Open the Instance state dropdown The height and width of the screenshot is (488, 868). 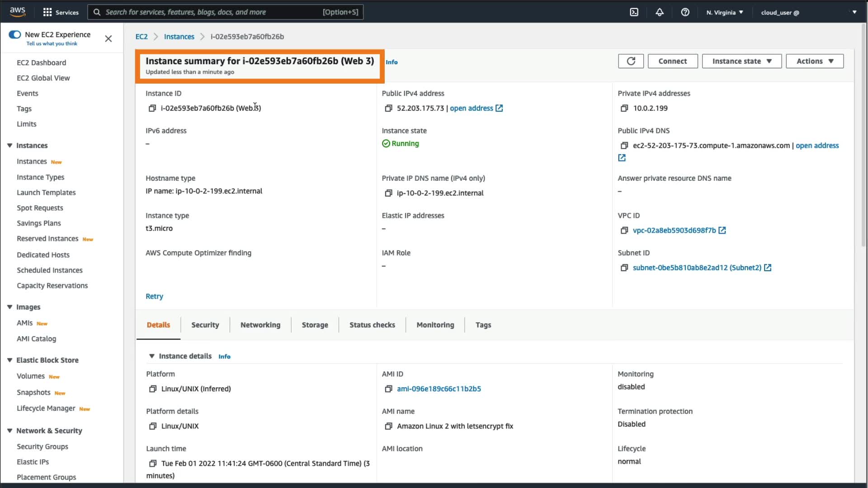point(741,61)
